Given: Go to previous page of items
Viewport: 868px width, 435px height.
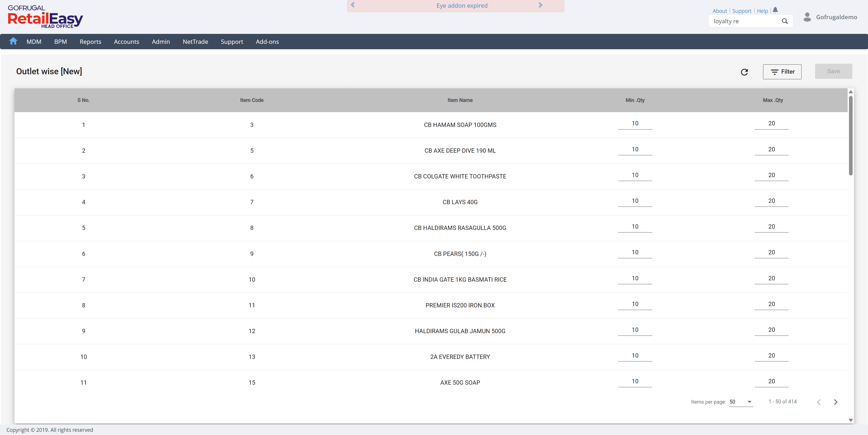Looking at the screenshot, I should click(x=818, y=402).
